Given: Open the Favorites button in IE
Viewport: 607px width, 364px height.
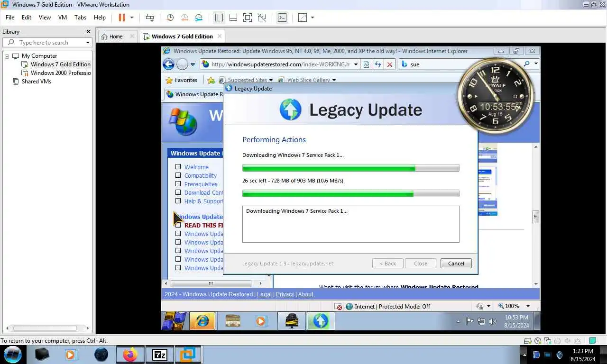Looking at the screenshot, I should click(181, 80).
